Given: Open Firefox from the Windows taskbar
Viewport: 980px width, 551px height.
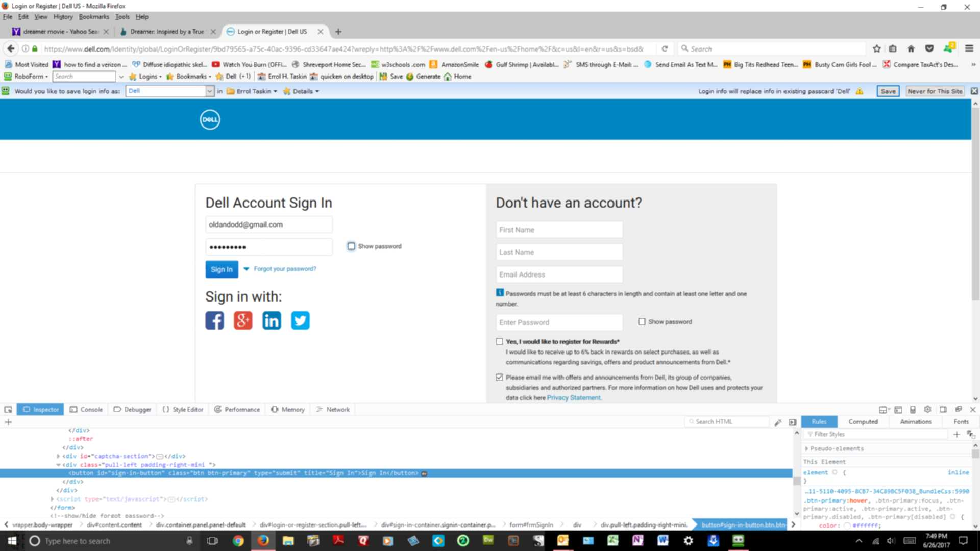Looking at the screenshot, I should coord(263,540).
